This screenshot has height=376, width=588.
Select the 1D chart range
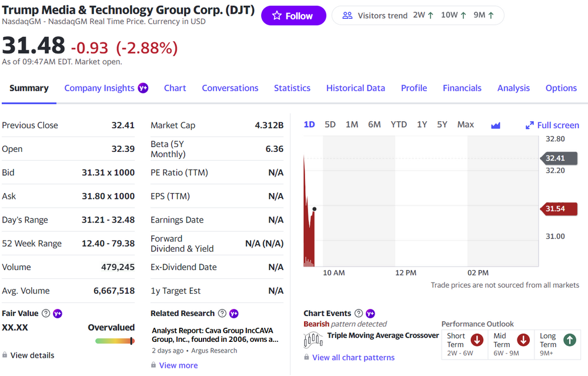[309, 124]
